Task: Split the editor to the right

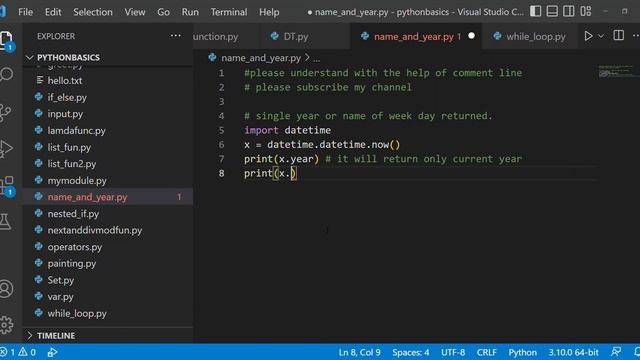Action: coord(618,36)
